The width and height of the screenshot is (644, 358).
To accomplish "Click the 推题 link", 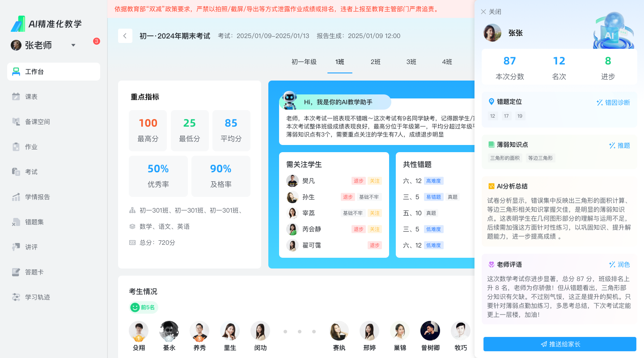I will click(x=619, y=145).
